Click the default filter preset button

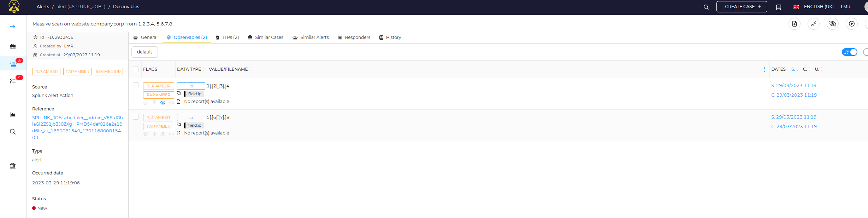(144, 52)
